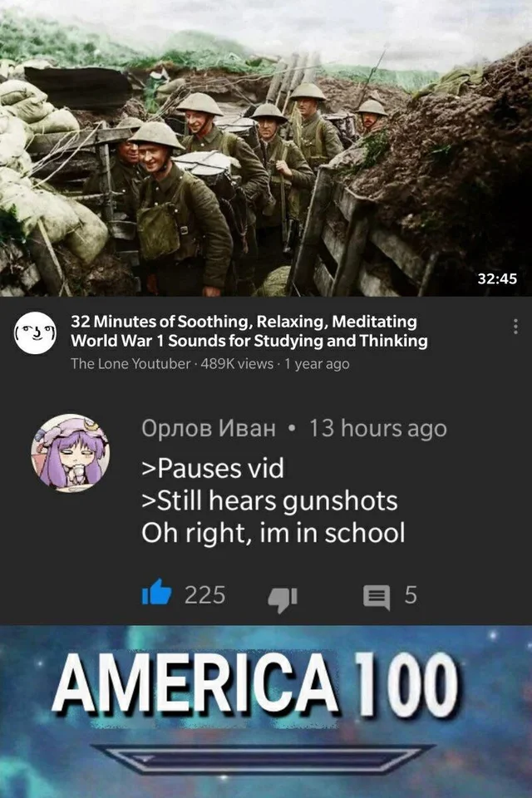Open the three-dot video options menu
532x798 pixels.
tap(515, 326)
